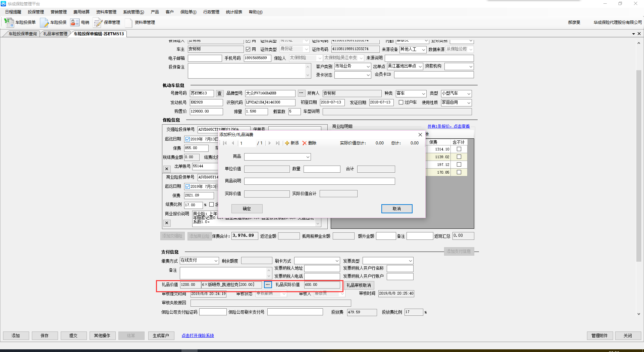644x352 pixels.
Task: Click the red 删除 X in dialog
Action: click(305, 143)
